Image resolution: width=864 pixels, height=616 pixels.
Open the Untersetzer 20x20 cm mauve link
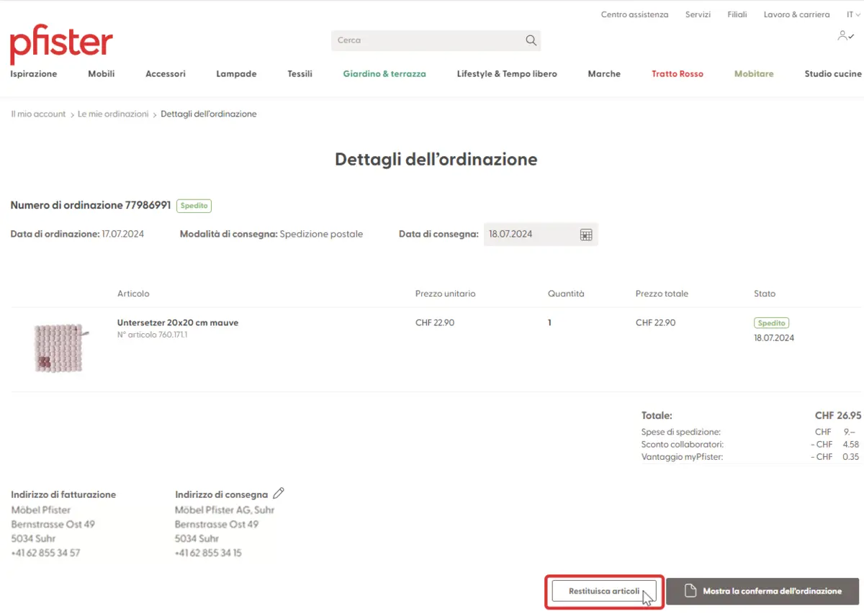tap(177, 322)
